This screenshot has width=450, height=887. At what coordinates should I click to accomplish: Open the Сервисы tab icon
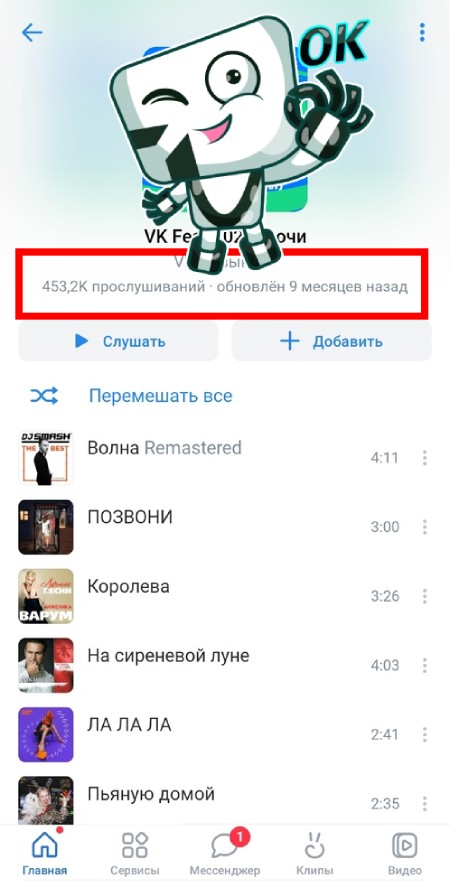coord(135,845)
